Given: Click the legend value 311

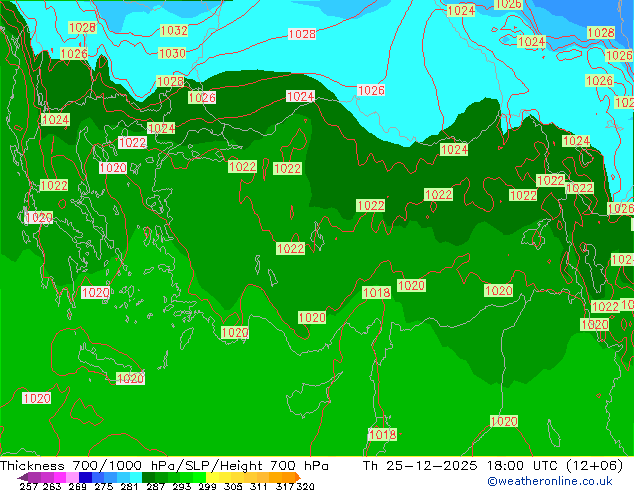Looking at the screenshot, I should 259,486.
